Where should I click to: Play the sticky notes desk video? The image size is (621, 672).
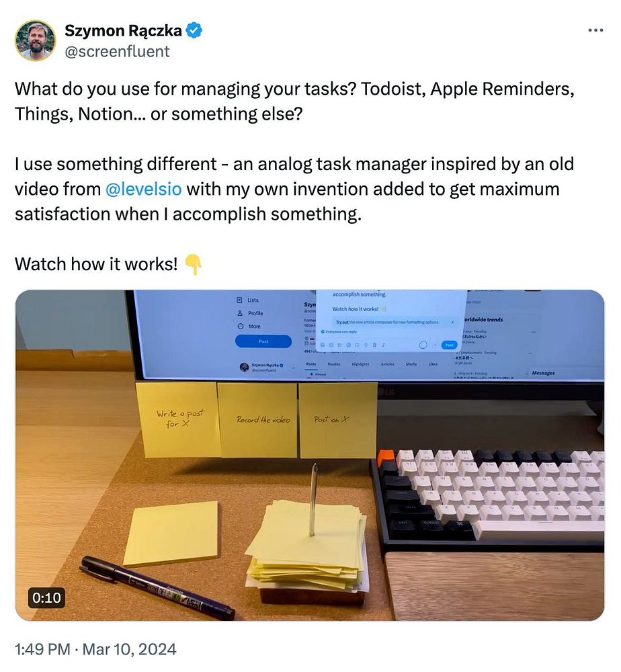tap(310, 455)
